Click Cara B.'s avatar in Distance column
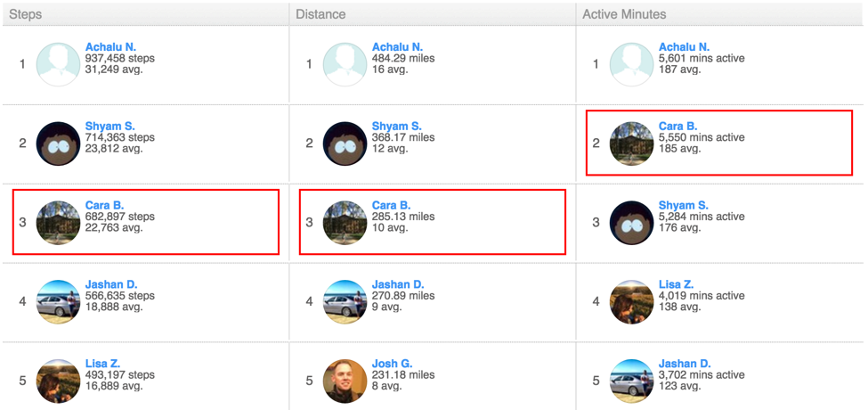 click(345, 222)
